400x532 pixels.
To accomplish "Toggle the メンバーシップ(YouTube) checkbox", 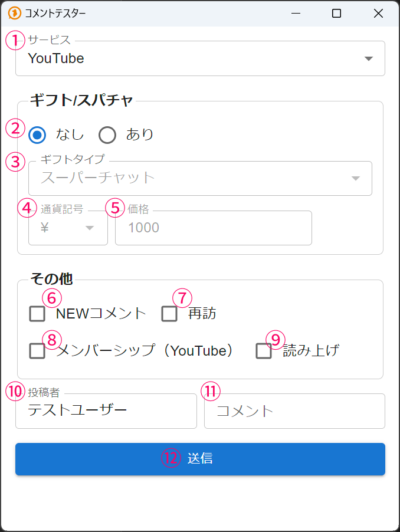I will [x=37, y=352].
